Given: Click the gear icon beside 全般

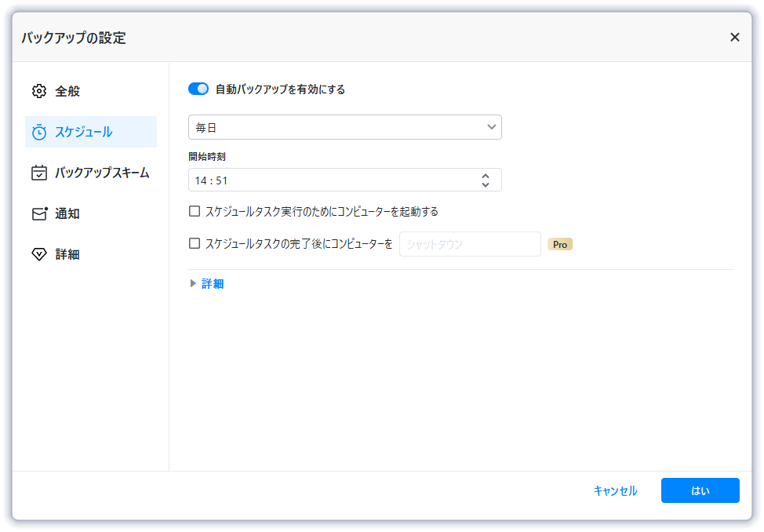Looking at the screenshot, I should pyautogui.click(x=39, y=91).
